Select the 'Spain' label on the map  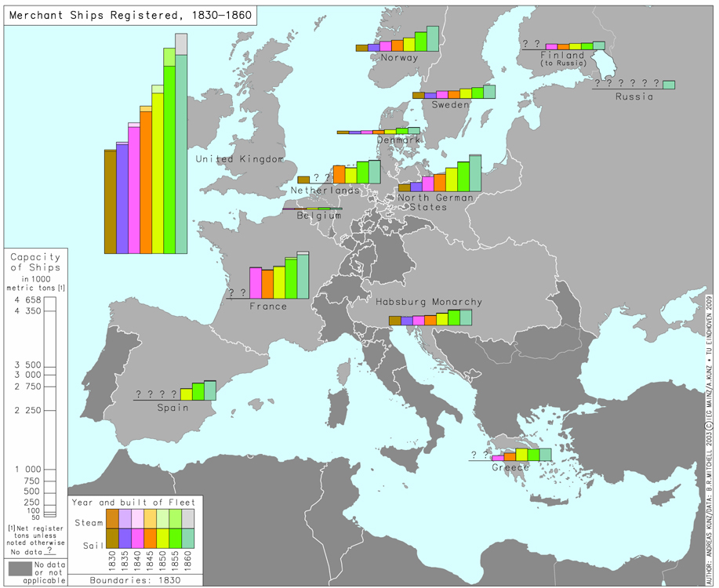click(x=172, y=407)
